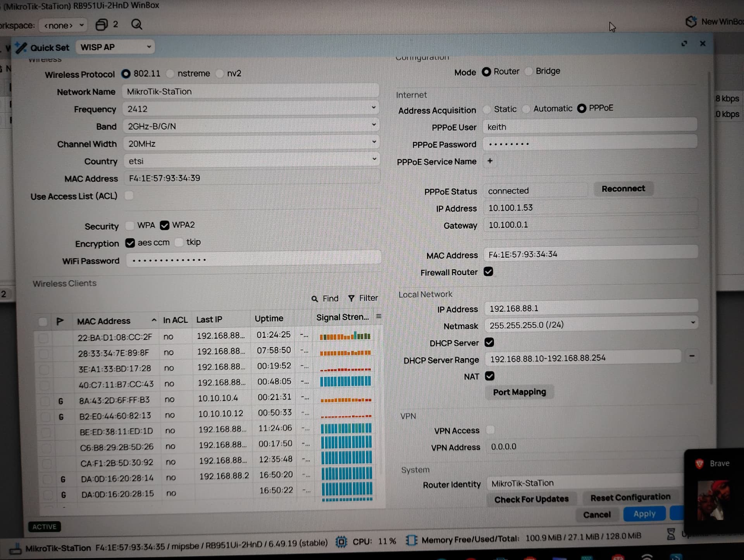
Task: Click the CPU icon in the status bar
Action: click(x=341, y=541)
